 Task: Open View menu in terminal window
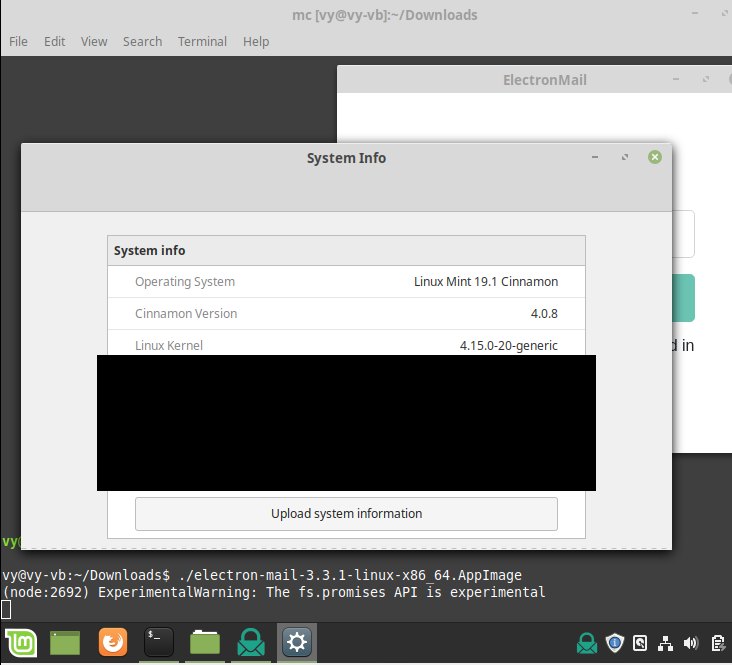click(x=94, y=42)
